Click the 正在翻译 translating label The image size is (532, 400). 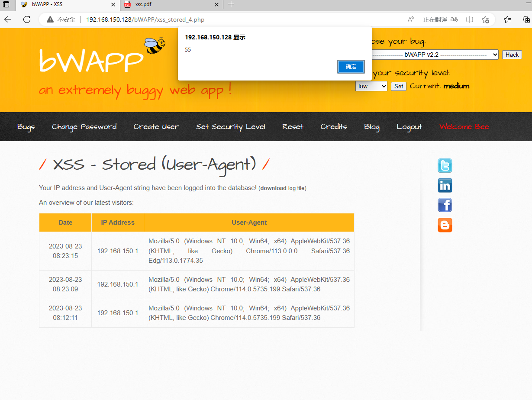tap(435, 19)
